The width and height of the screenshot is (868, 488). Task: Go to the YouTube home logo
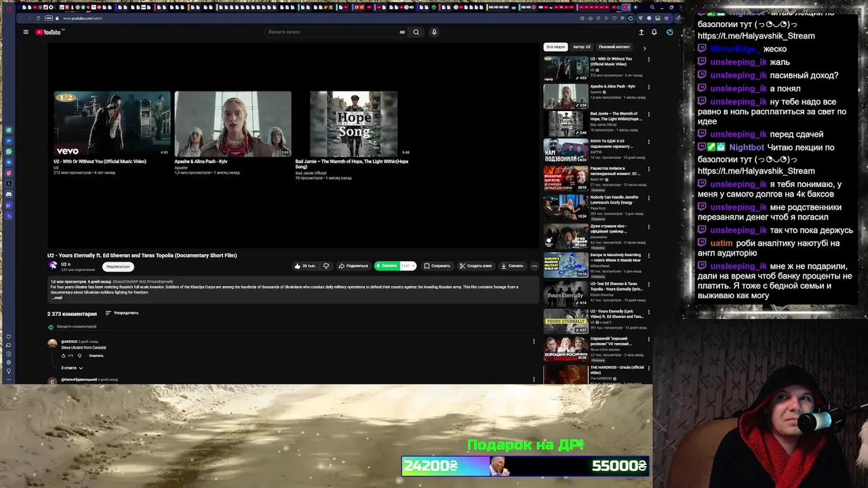[x=48, y=32]
